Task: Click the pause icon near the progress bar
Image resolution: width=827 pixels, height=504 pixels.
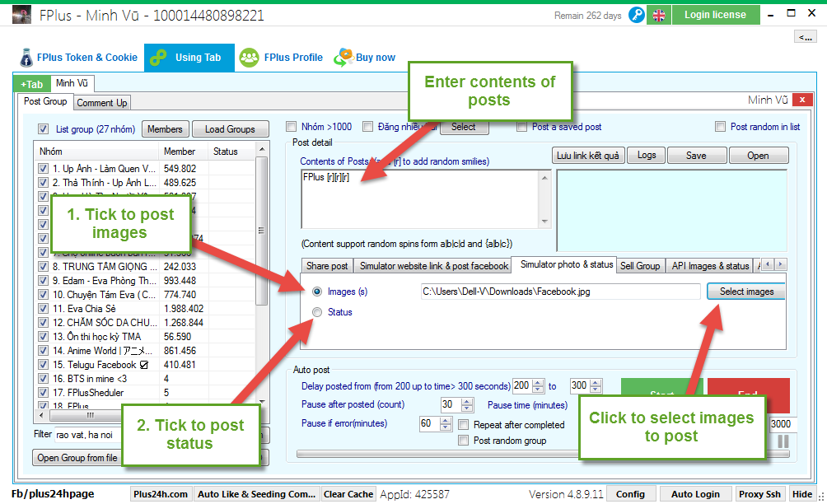Action: [783, 441]
